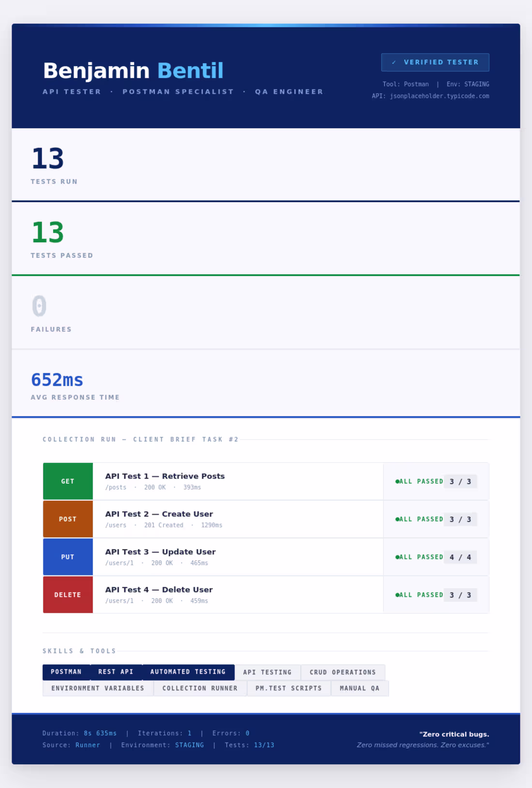Click the DELETE method badge
This screenshot has height=788, width=532.
68,595
